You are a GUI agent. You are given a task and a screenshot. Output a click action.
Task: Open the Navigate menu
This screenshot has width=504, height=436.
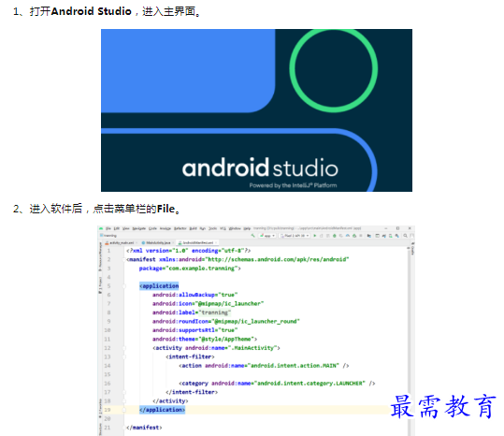(x=138, y=228)
